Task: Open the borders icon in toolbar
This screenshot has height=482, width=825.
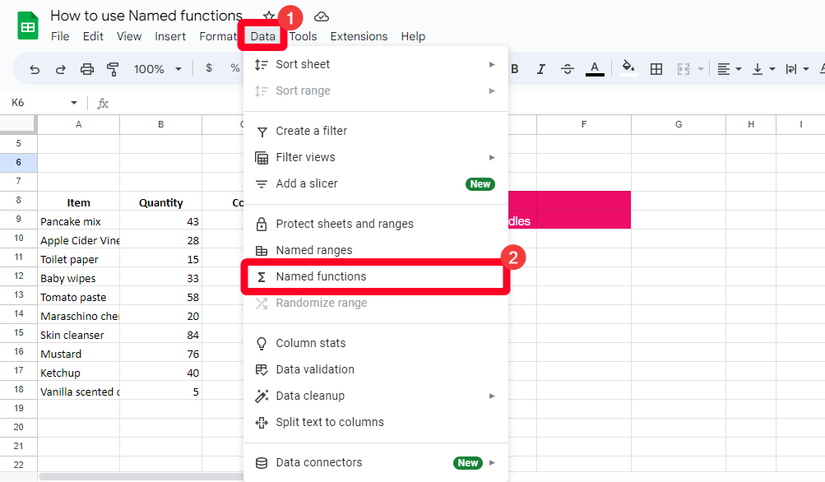Action: 657,69
